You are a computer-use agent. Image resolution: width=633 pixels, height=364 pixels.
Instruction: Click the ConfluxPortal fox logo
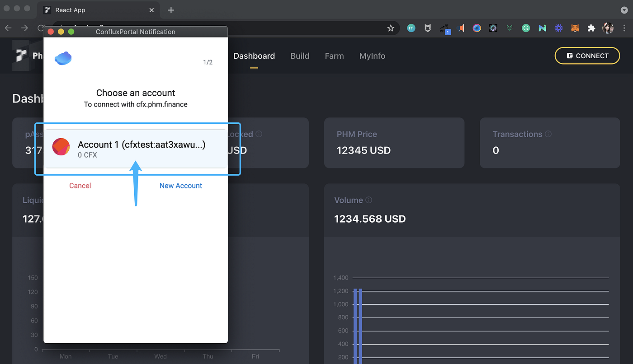click(x=63, y=58)
